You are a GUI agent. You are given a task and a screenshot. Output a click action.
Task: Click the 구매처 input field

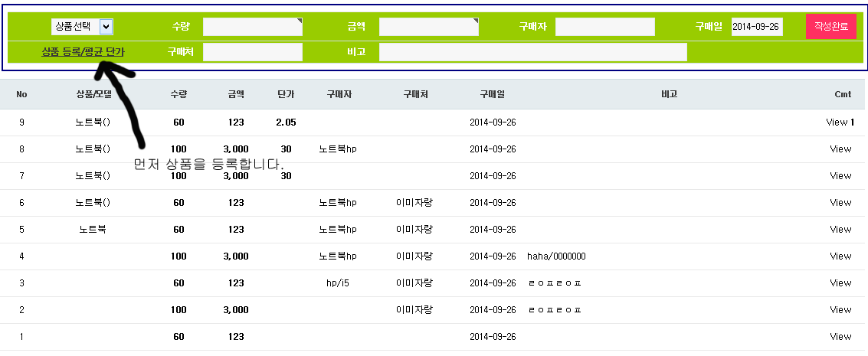click(x=252, y=52)
